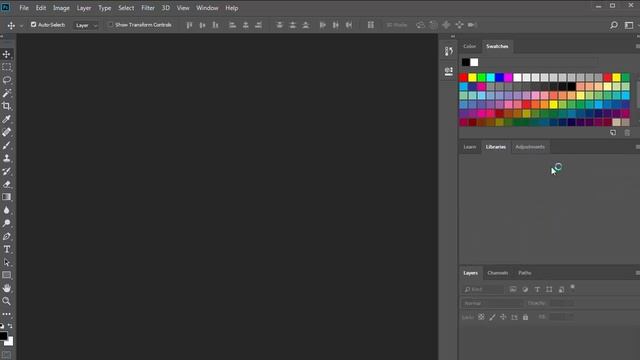Pick the red swatch in first row

pyautogui.click(x=463, y=78)
